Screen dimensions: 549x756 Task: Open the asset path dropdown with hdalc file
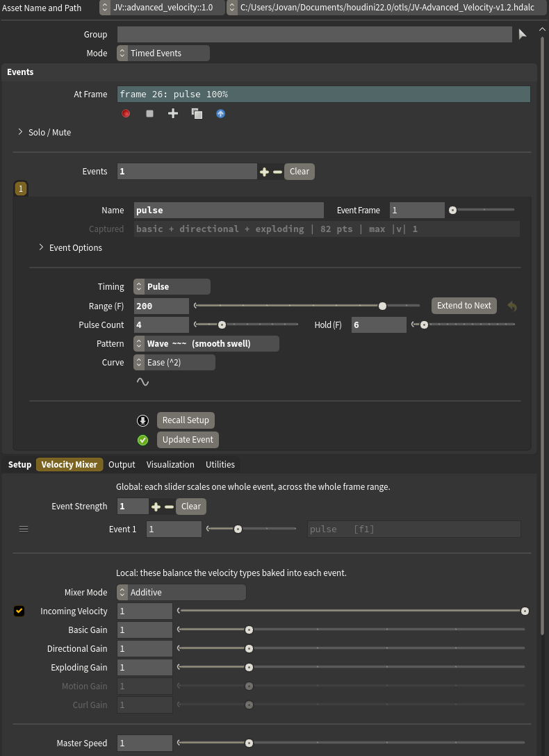tap(388, 8)
